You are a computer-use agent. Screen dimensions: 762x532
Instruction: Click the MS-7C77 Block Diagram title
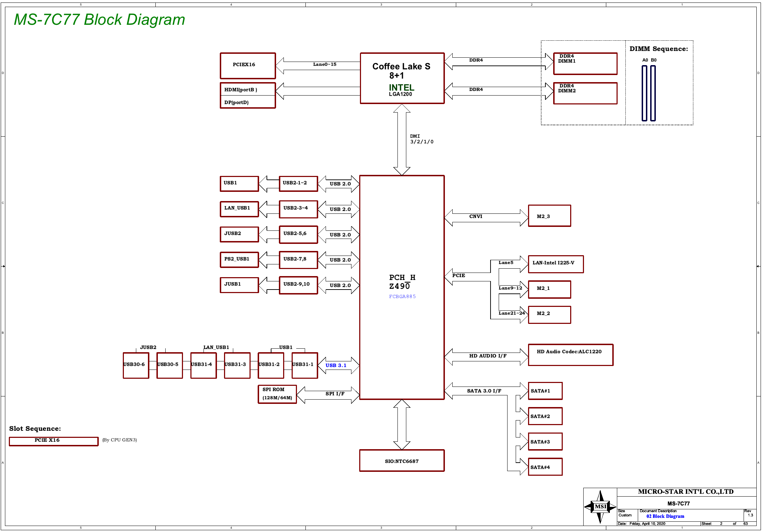[x=99, y=19]
